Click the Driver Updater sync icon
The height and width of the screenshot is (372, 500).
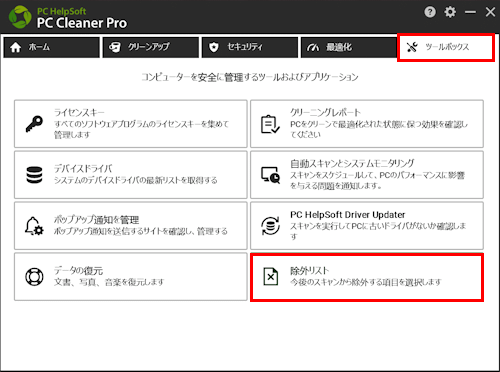270,226
